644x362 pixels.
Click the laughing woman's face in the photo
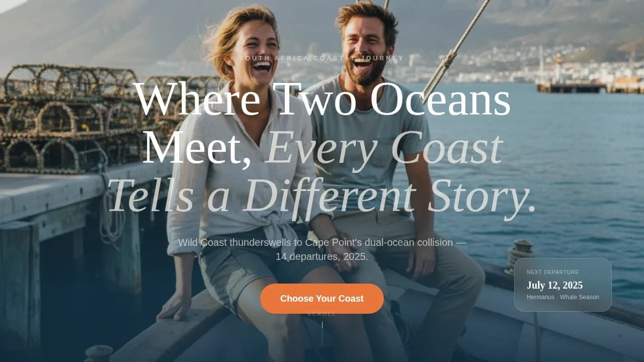pos(257,50)
